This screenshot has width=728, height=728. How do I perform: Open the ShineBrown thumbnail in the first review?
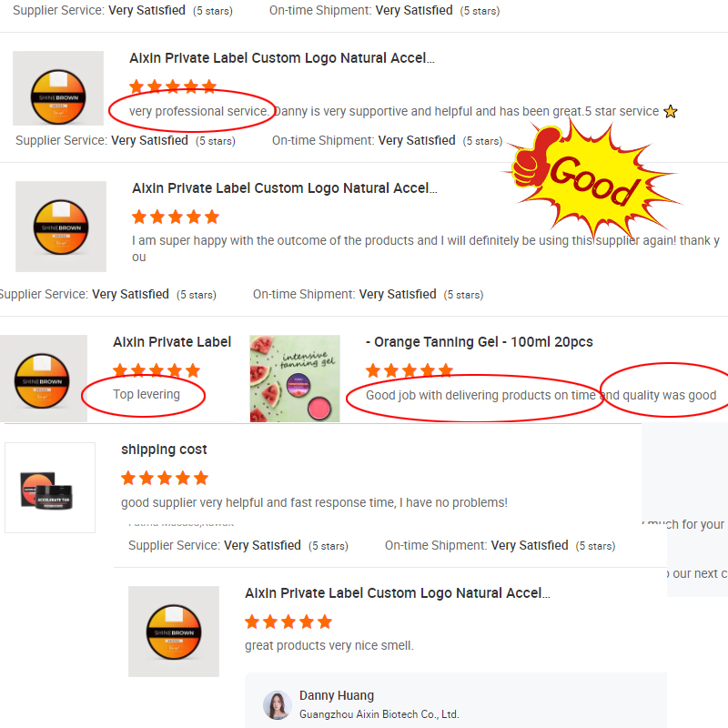(x=58, y=88)
